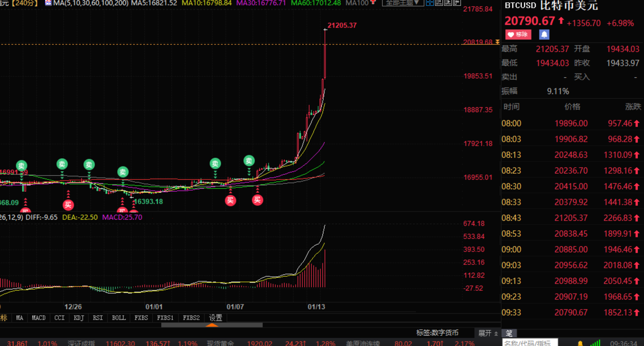The height and width of the screenshot is (346, 644).
Task: Click the yellow notification bell in the status bar
Action: click(x=580, y=343)
